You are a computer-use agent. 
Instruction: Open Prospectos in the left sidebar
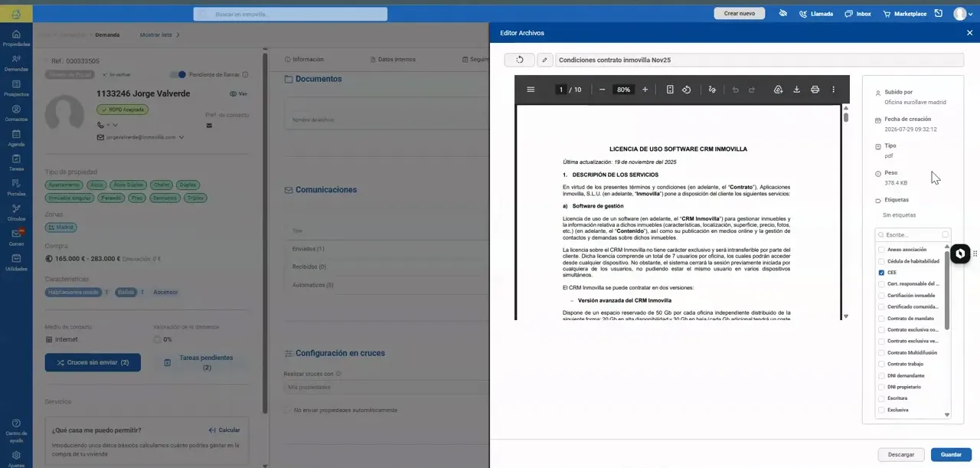[16, 89]
